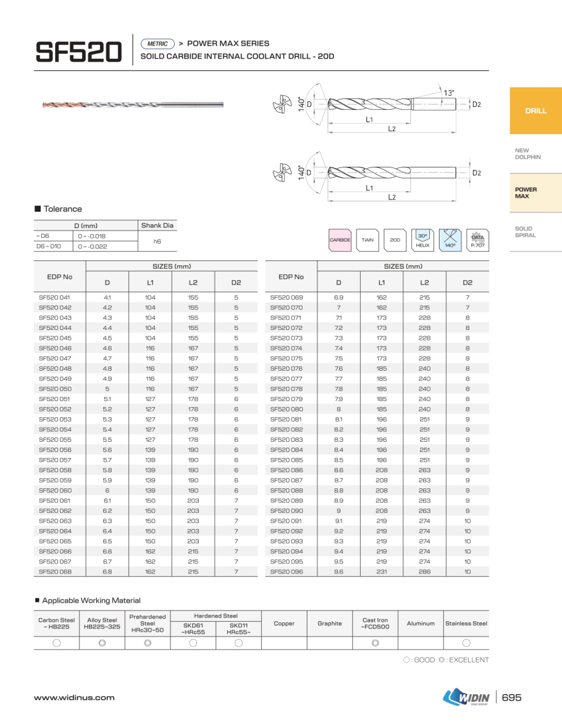Click the WIDIN logo in the footer
Viewport: 562px width, 728px height.
coord(466,698)
